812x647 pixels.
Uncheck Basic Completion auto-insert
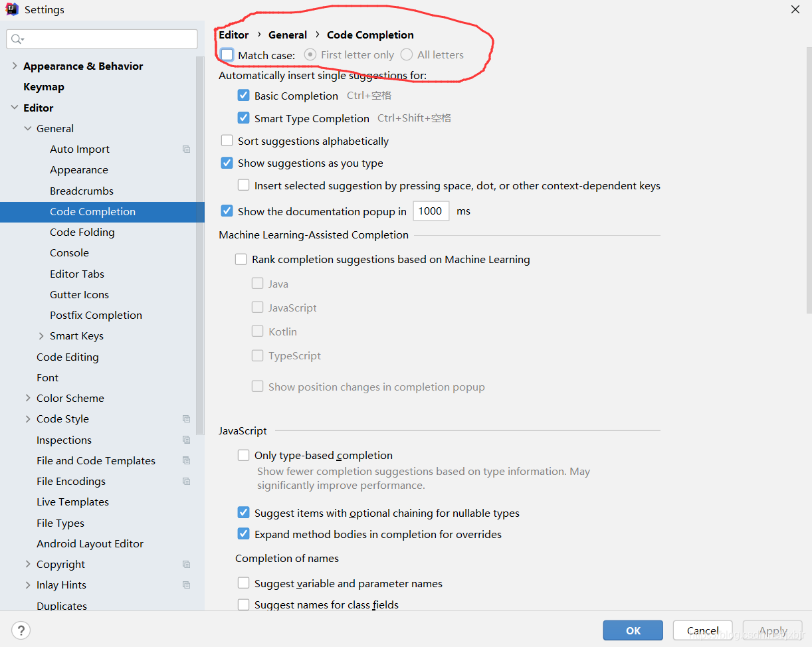coord(243,96)
